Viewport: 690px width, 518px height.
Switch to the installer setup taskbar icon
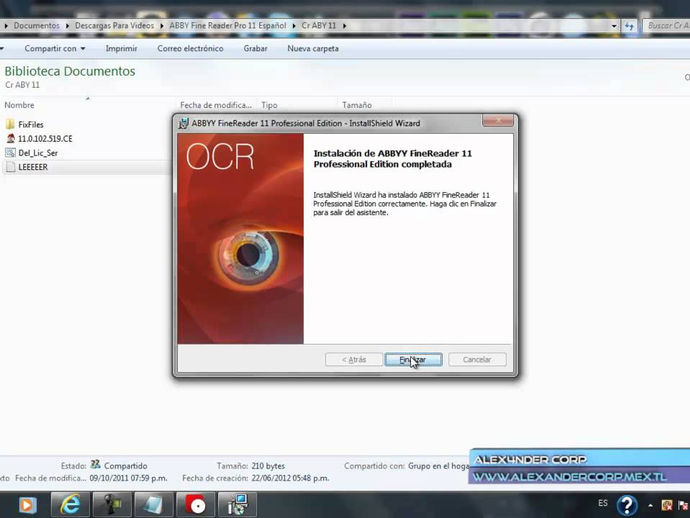[x=237, y=504]
